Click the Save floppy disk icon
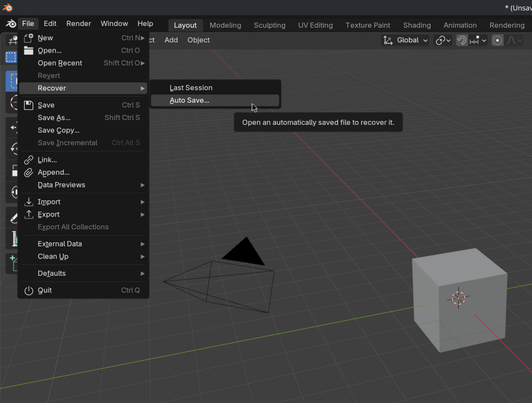Viewport: 532px width, 403px height. click(x=29, y=105)
